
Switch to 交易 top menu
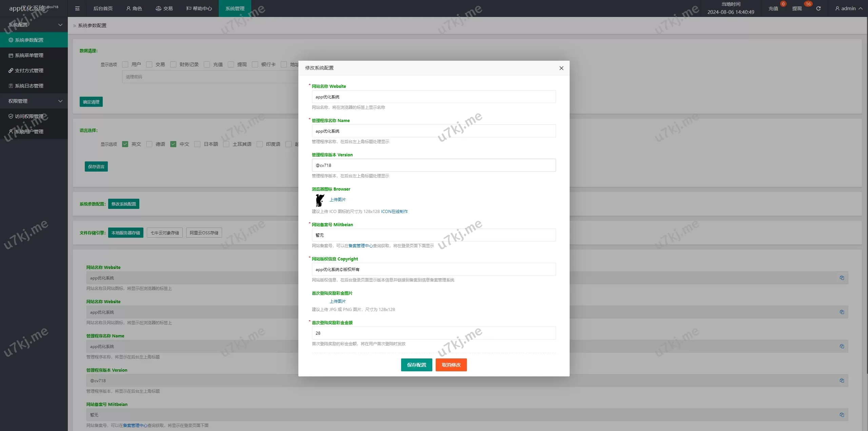(x=164, y=8)
